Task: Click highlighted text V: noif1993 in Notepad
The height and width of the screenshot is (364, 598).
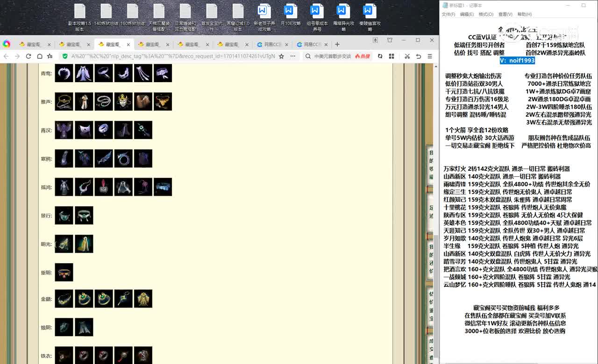Action: click(x=517, y=60)
